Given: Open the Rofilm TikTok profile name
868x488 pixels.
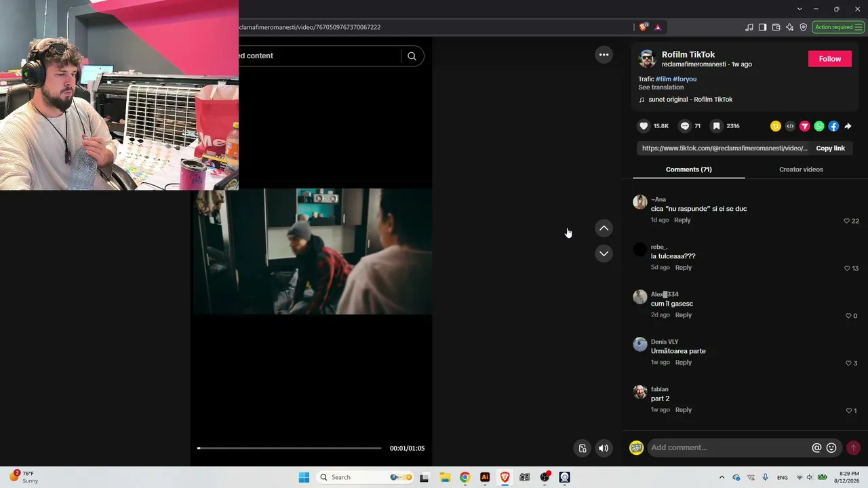Looking at the screenshot, I should pyautogui.click(x=688, y=54).
